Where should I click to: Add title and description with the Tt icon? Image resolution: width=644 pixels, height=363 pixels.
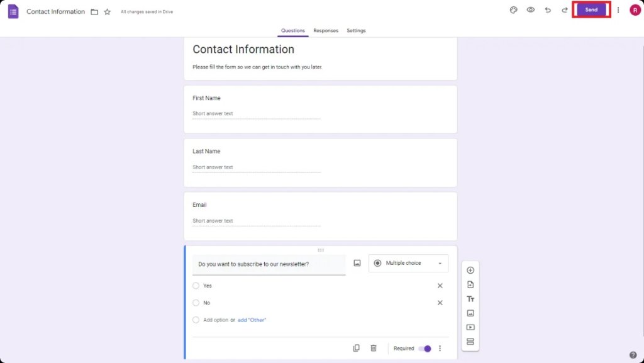point(470,298)
